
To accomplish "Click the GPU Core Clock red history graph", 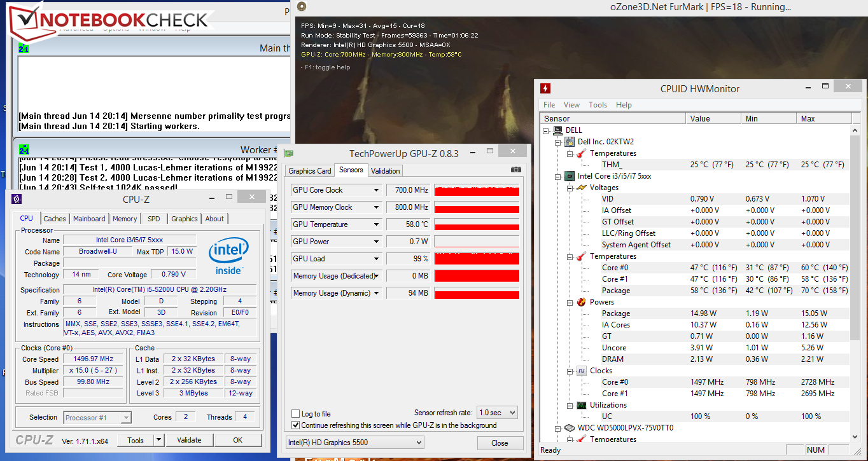I will click(x=477, y=190).
